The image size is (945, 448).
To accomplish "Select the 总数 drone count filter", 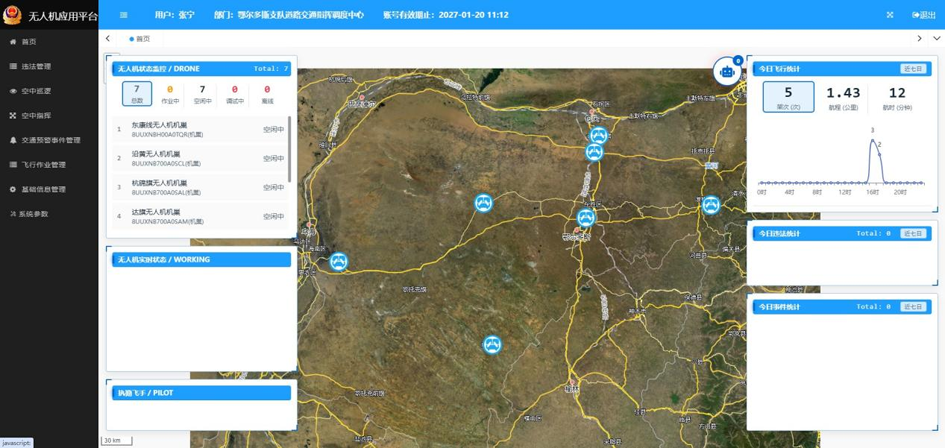I will coord(137,94).
